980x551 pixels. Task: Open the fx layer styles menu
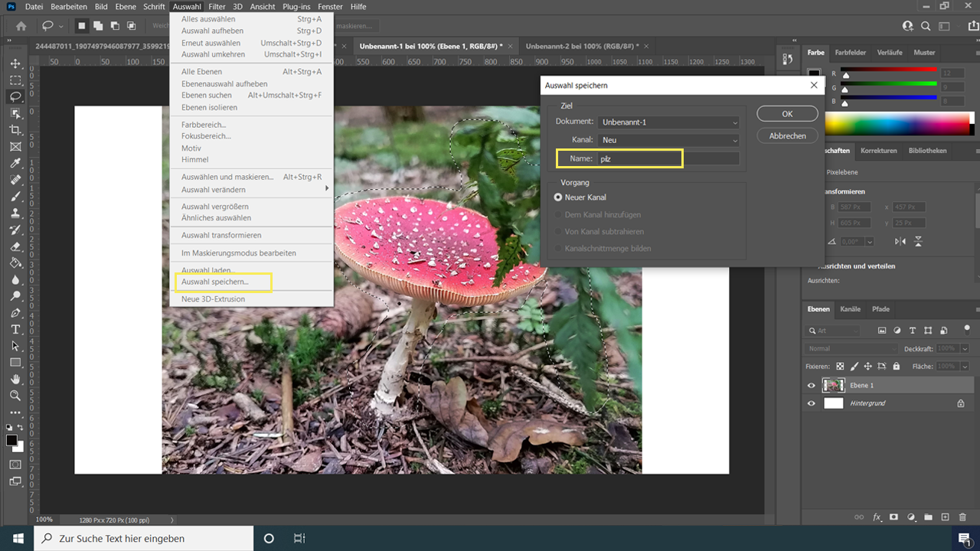(876, 517)
